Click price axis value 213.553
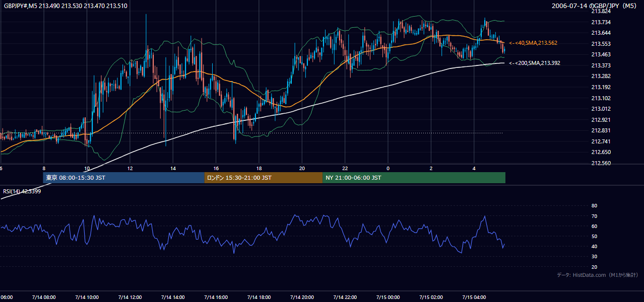 pyautogui.click(x=601, y=44)
